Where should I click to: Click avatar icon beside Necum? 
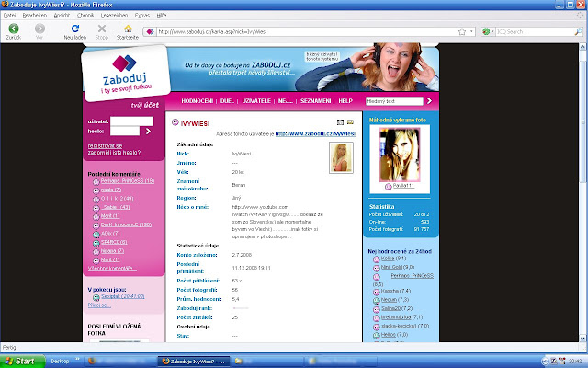377,301
